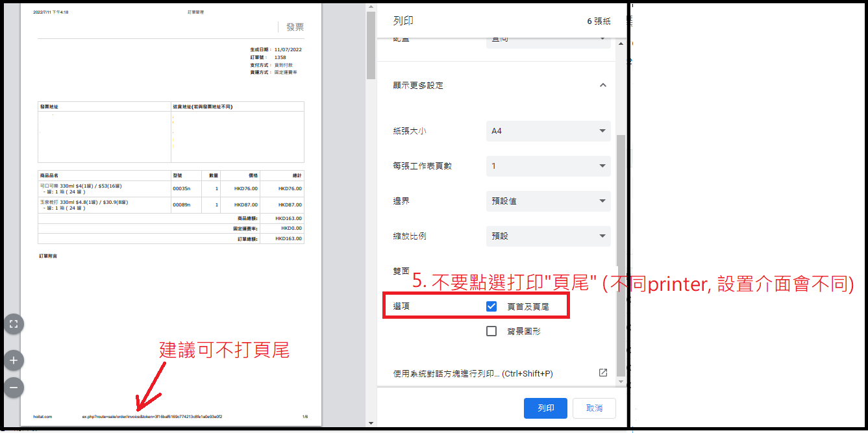
Task: Open the 邊界 dropdown
Action: point(548,201)
